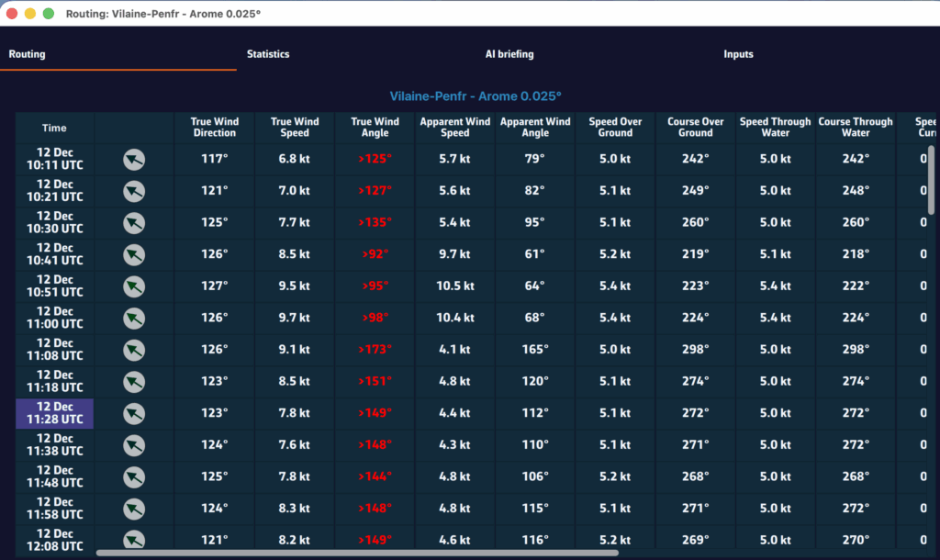The height and width of the screenshot is (560, 940).
Task: Click the Apparent Wind Angle column header
Action: [535, 128]
